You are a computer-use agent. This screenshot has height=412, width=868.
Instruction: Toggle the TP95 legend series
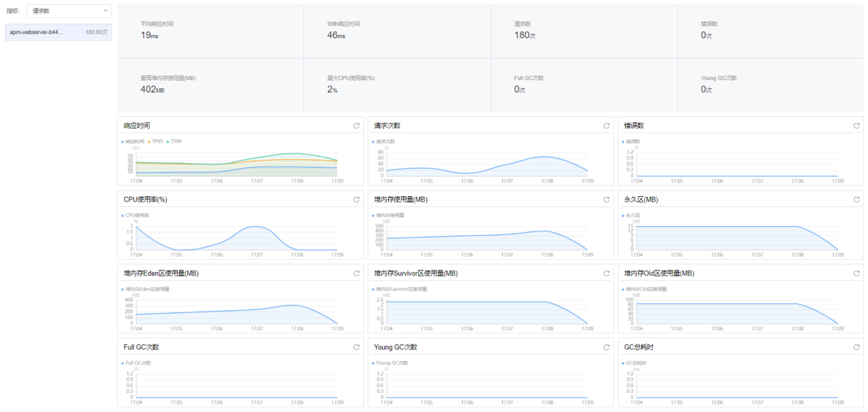(x=157, y=141)
